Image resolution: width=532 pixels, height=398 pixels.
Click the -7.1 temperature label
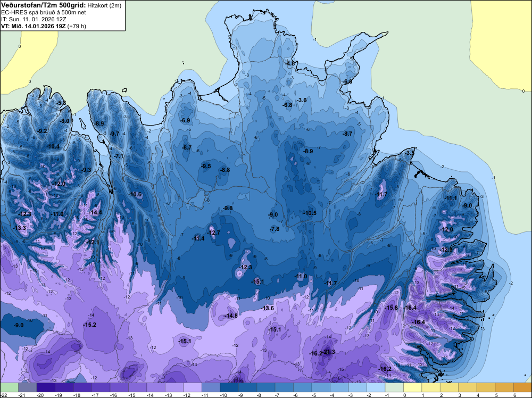coord(119,156)
